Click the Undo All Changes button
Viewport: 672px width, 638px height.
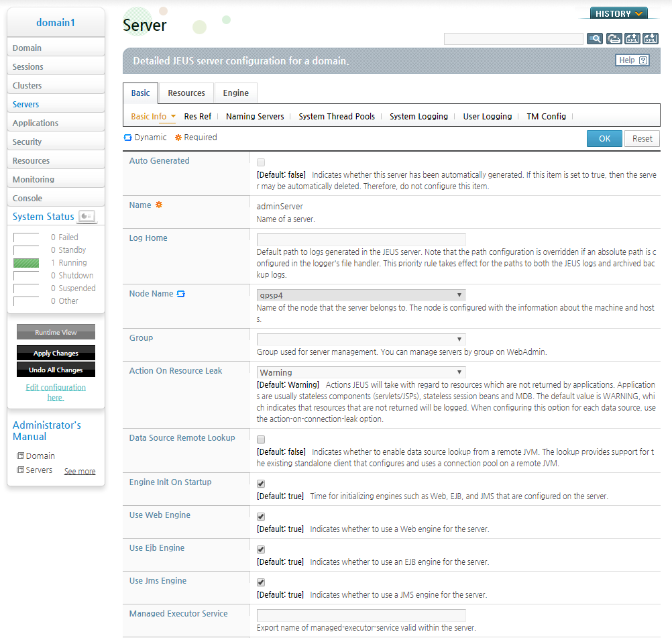point(56,370)
